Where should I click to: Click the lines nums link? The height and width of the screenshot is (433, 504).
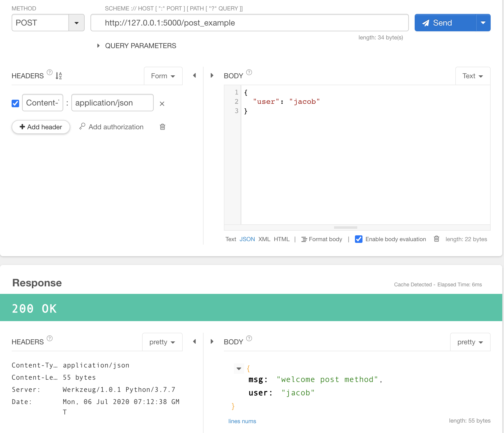pyautogui.click(x=242, y=421)
